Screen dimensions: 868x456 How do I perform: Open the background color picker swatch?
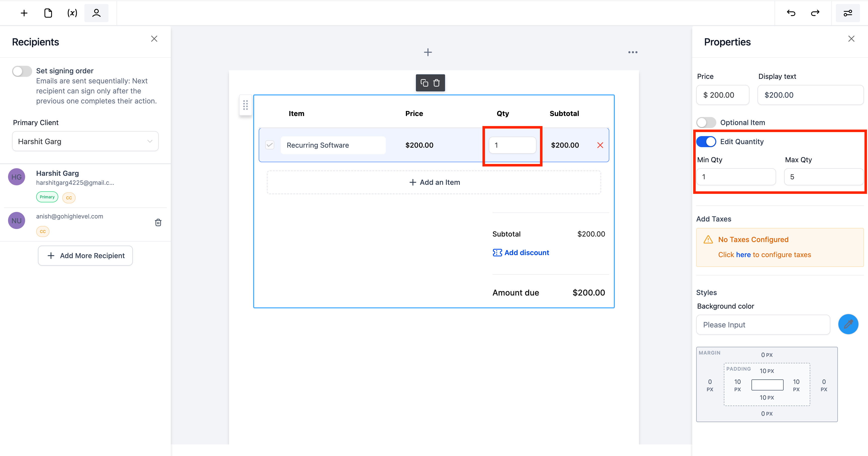coord(848,324)
